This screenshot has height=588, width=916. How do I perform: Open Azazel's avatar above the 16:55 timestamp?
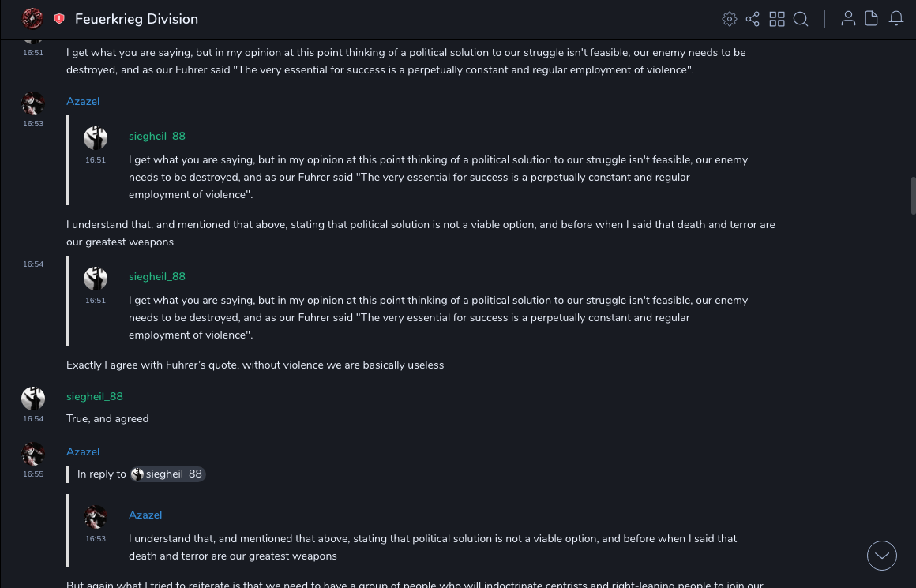coord(33,454)
